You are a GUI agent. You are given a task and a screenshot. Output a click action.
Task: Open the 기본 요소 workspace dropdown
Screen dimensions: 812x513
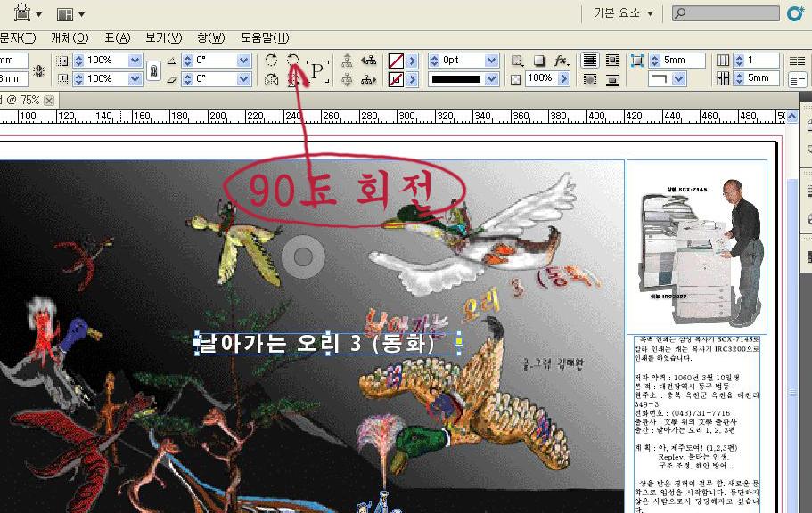pos(624,13)
